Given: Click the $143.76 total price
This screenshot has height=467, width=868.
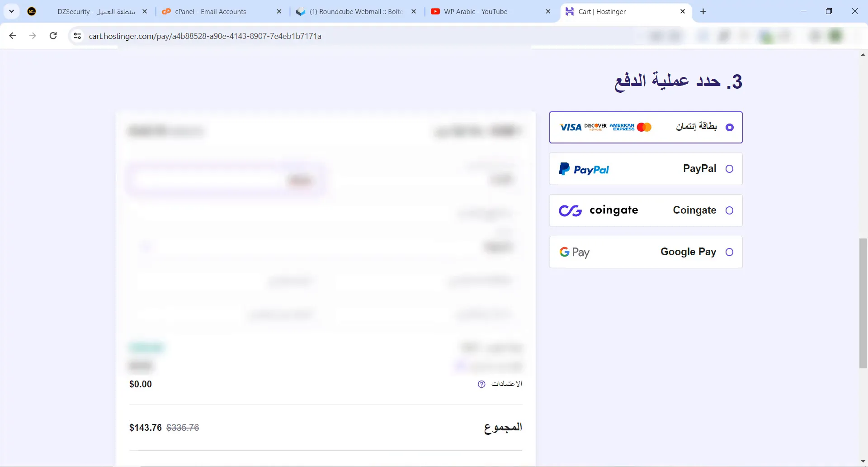Looking at the screenshot, I should (x=145, y=428).
